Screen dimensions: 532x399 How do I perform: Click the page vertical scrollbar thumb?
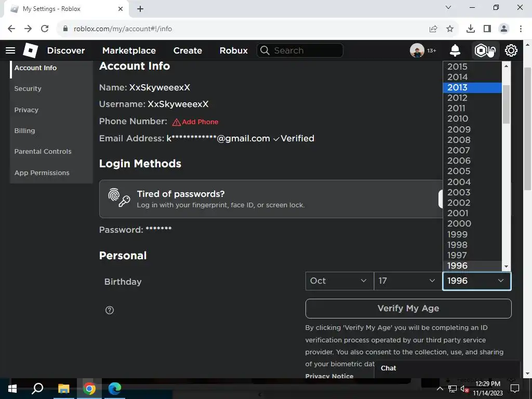click(x=528, y=129)
